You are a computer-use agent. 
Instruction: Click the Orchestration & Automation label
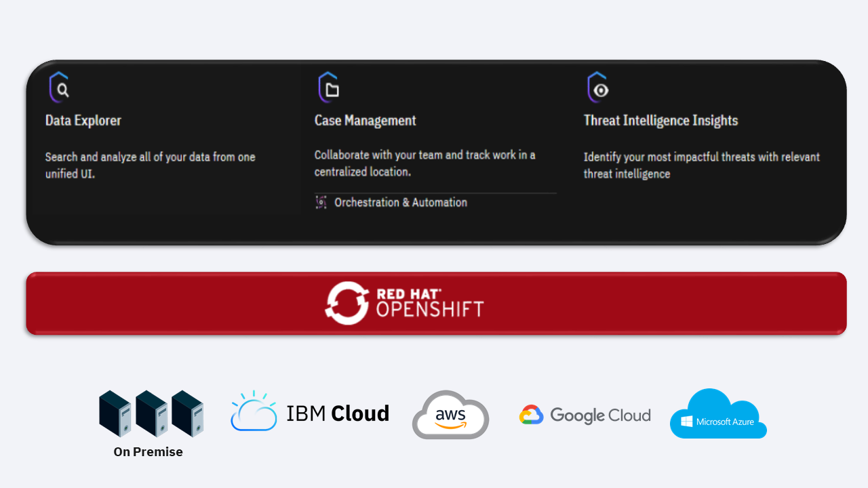[x=401, y=202]
